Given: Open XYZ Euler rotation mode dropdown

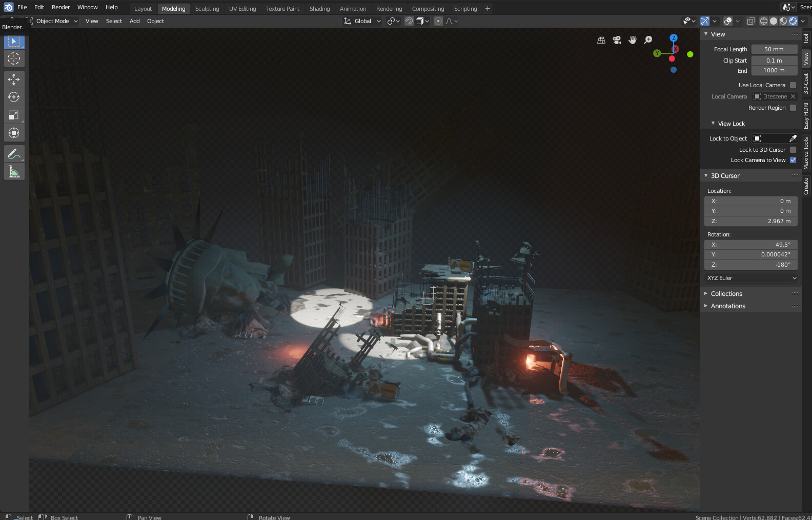Looking at the screenshot, I should click(751, 278).
